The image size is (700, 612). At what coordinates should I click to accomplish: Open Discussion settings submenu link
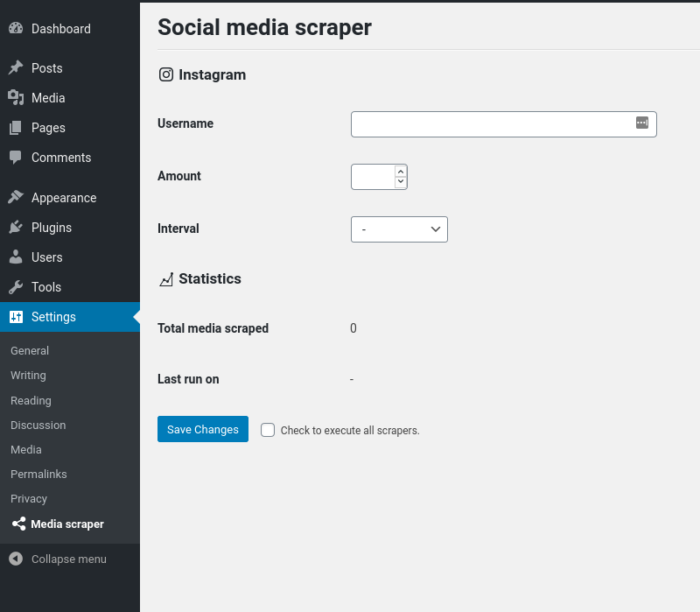click(x=38, y=425)
